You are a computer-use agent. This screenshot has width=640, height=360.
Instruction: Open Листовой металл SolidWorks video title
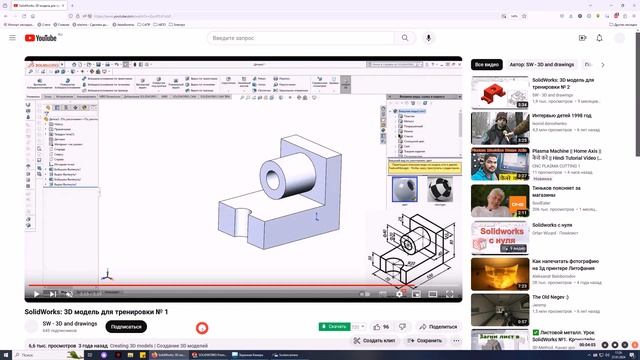coord(563,336)
